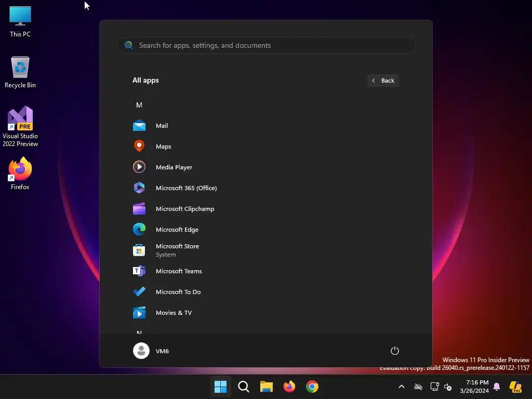Launch the Microsoft 365 (Office) icon
Screen dimensions: 532x399
click(139, 188)
